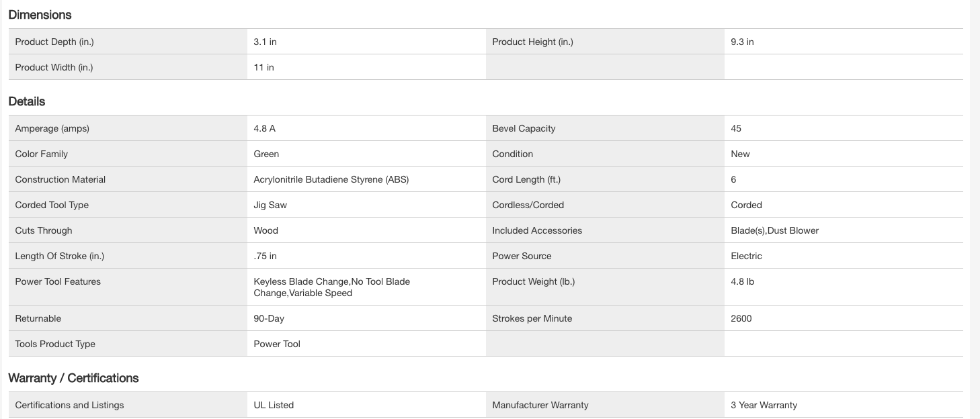
Task: Click the 3 Year Warranty value
Action: pos(764,405)
